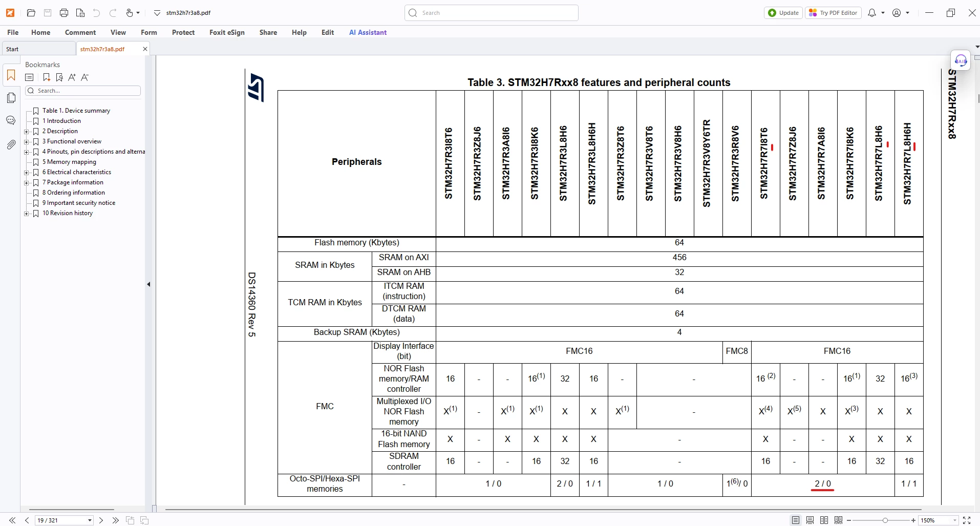Add a new bookmark
The height and width of the screenshot is (526, 980).
point(46,77)
